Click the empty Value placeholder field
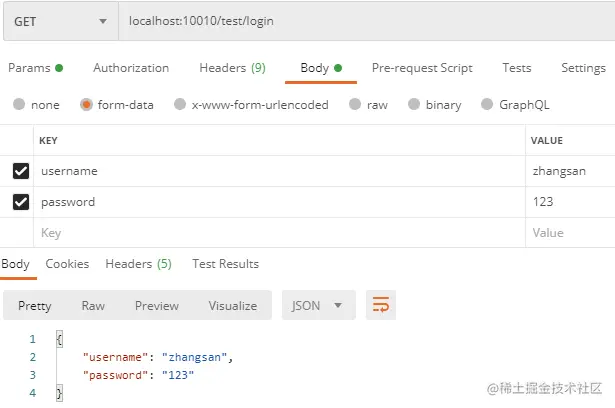This screenshot has width=615, height=408. [570, 233]
